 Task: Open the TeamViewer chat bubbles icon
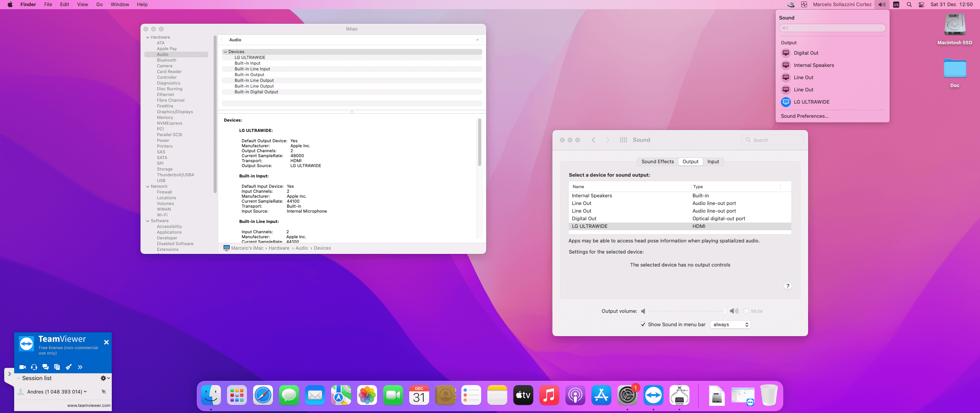(x=46, y=367)
